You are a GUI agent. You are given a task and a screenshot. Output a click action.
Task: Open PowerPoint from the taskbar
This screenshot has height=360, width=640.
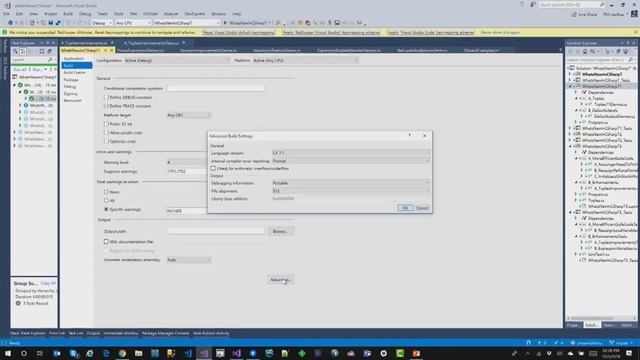point(416,353)
